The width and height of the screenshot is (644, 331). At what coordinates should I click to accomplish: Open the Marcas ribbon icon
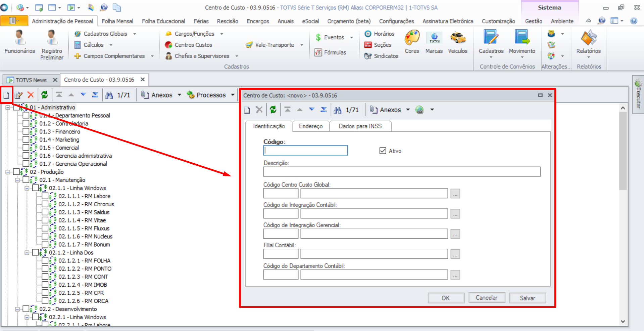434,42
